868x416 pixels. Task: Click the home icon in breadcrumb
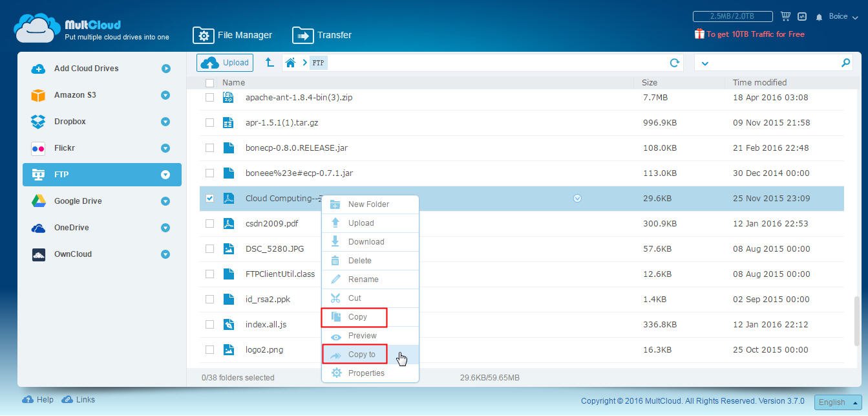[x=291, y=63]
